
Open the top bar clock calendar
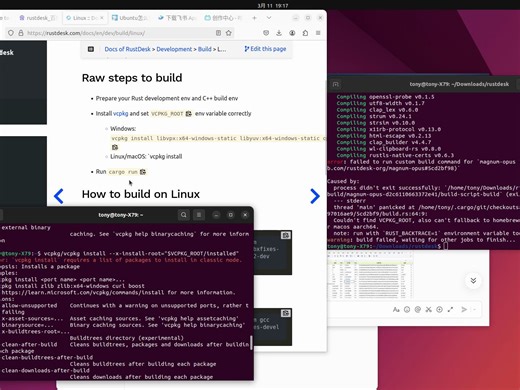click(x=273, y=5)
